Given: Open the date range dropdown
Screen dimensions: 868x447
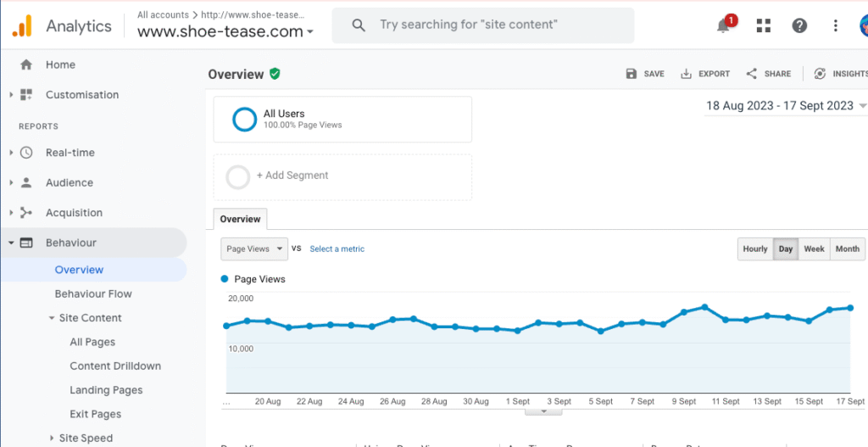Looking at the screenshot, I should coord(786,106).
